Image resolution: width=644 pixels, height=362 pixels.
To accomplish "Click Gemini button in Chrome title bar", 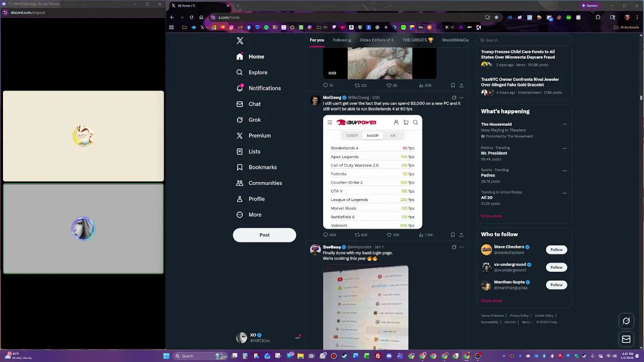I will pos(590,6).
